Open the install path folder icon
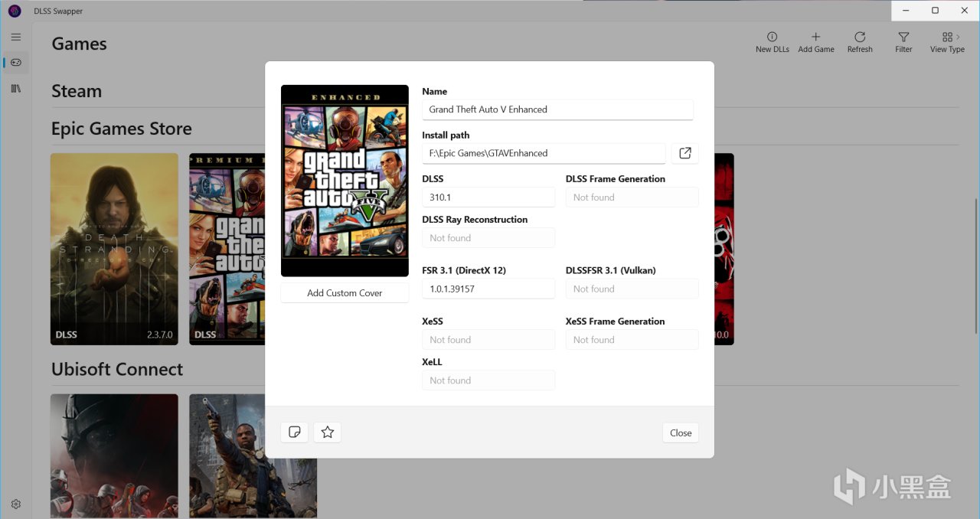This screenshot has height=519, width=980. pos(685,153)
